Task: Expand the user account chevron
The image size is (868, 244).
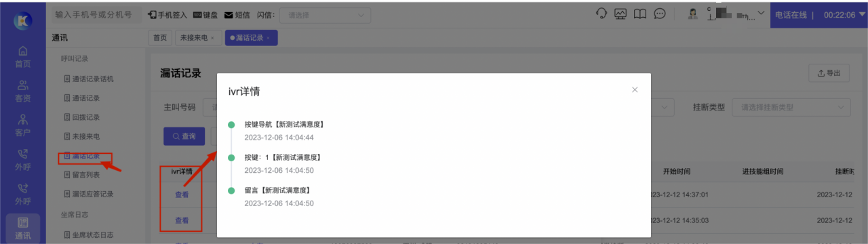Action: [x=762, y=13]
